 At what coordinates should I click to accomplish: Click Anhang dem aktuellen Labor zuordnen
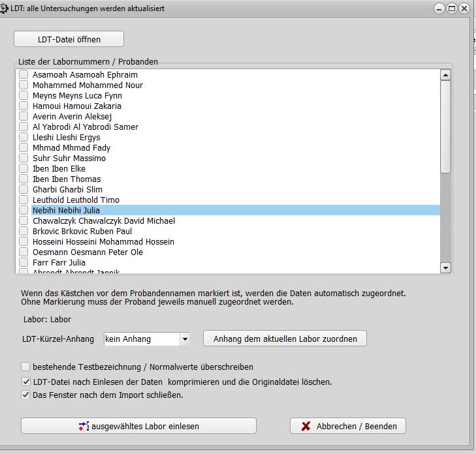(x=285, y=339)
